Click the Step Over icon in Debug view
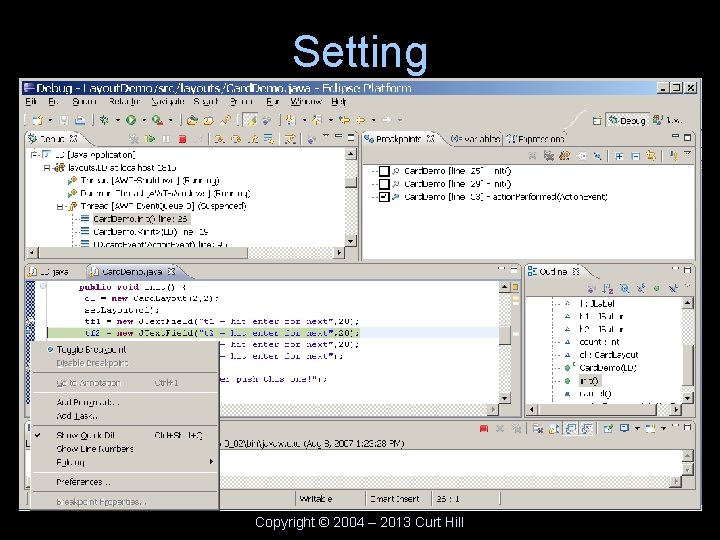This screenshot has height=540, width=720. [236, 138]
